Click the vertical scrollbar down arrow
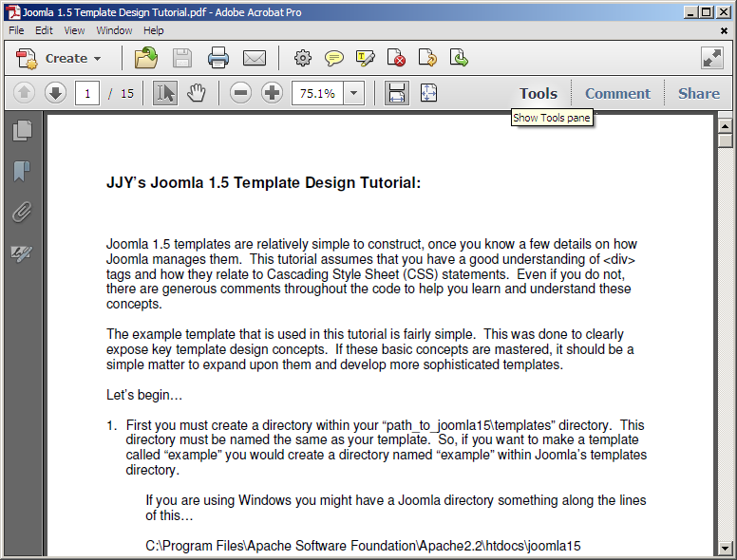The image size is (737, 560). tap(726, 548)
